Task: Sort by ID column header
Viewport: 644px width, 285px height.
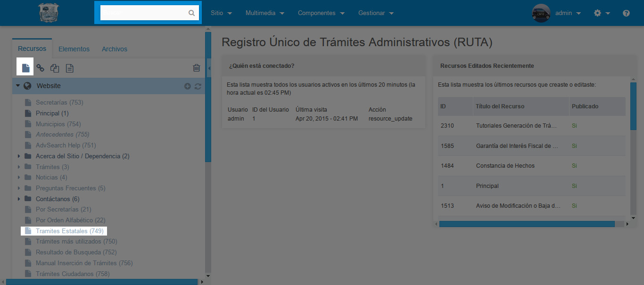Action: click(x=455, y=106)
